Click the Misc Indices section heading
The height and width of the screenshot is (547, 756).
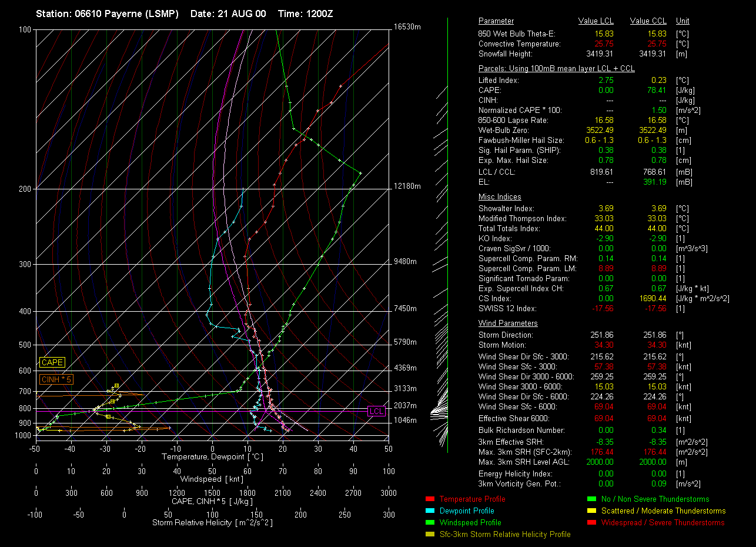pos(500,197)
